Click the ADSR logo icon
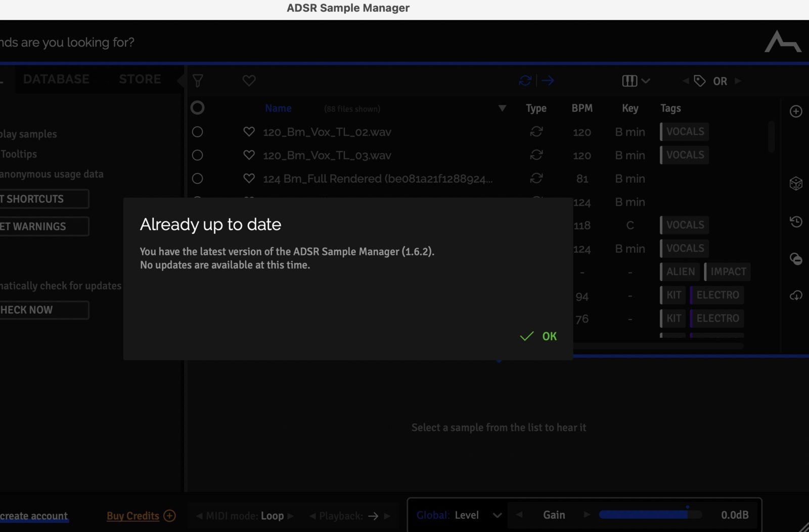 point(782,41)
